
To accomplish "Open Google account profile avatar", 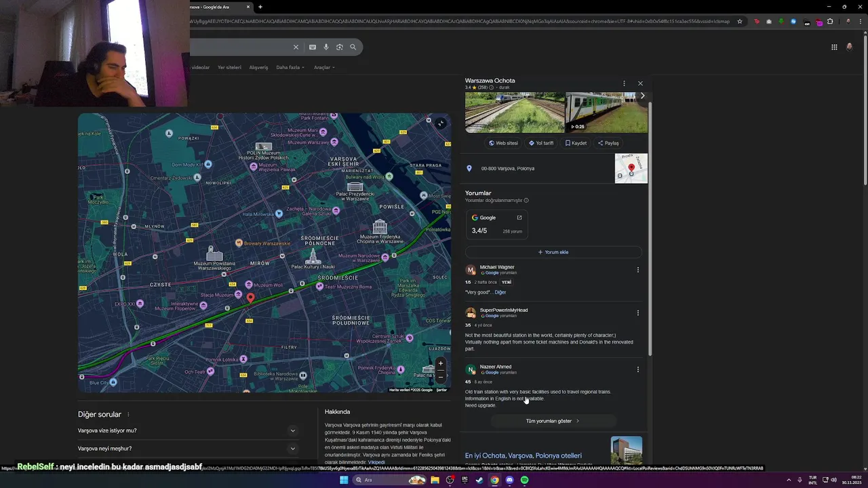I will click(x=849, y=47).
